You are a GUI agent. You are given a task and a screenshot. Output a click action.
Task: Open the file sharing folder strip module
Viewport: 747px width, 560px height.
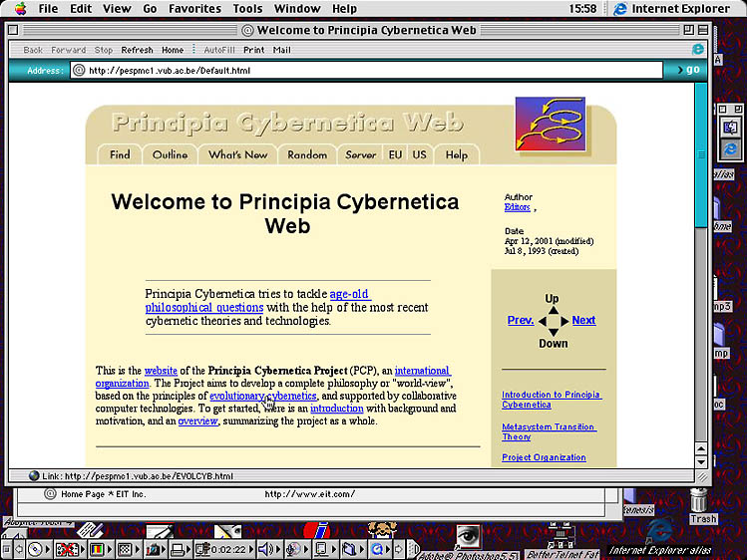(352, 549)
